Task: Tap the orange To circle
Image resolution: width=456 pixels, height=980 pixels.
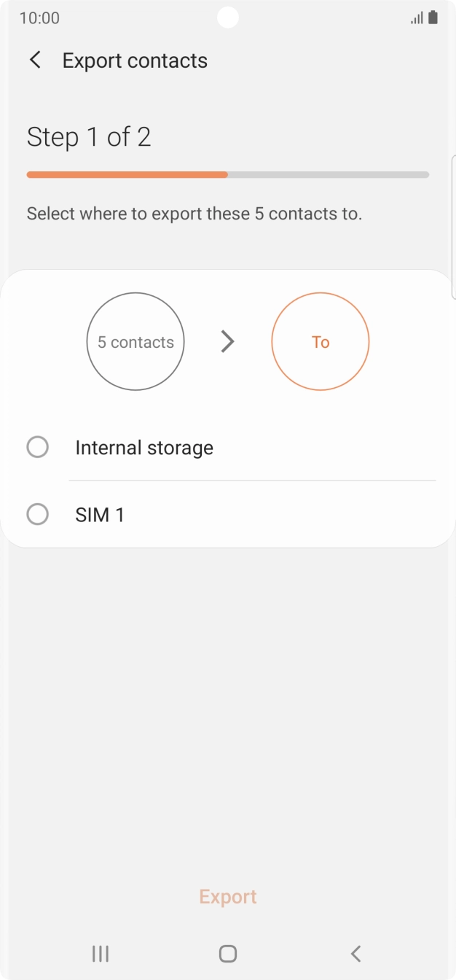Action: (x=321, y=341)
